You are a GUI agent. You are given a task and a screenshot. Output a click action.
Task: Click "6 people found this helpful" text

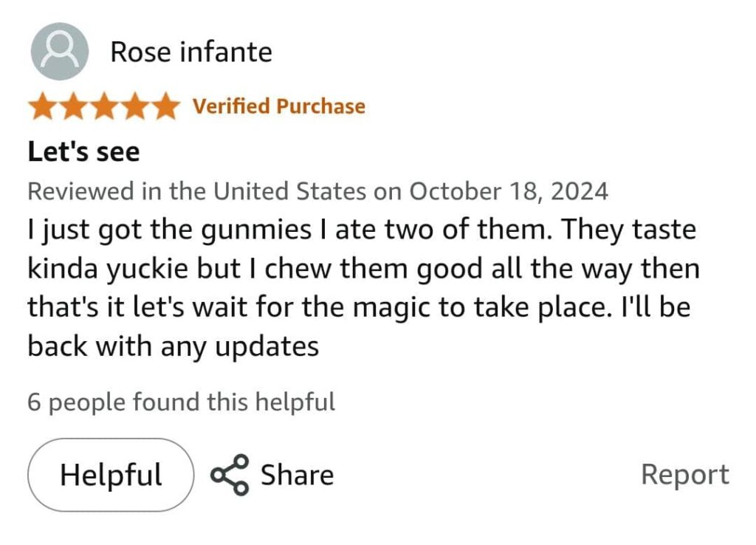pos(181,402)
